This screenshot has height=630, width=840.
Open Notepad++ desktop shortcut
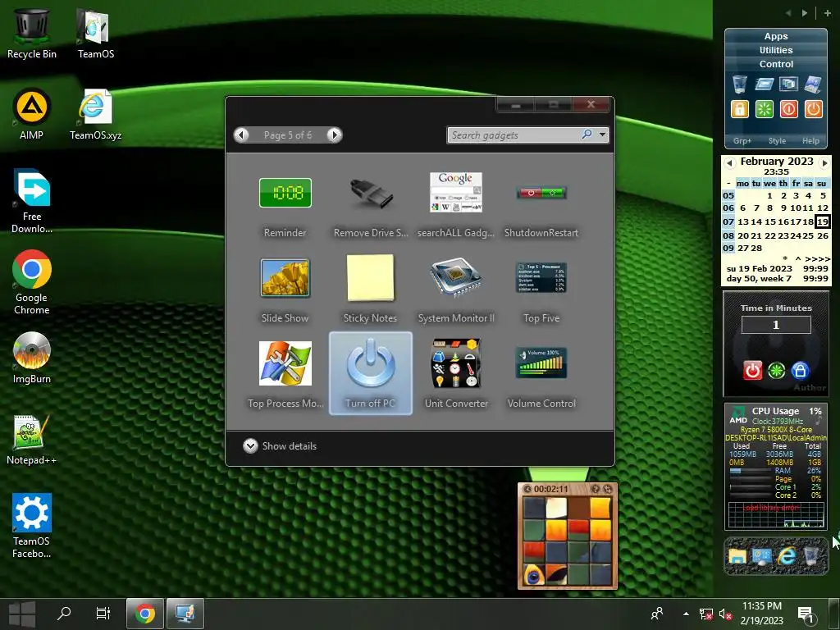point(32,440)
